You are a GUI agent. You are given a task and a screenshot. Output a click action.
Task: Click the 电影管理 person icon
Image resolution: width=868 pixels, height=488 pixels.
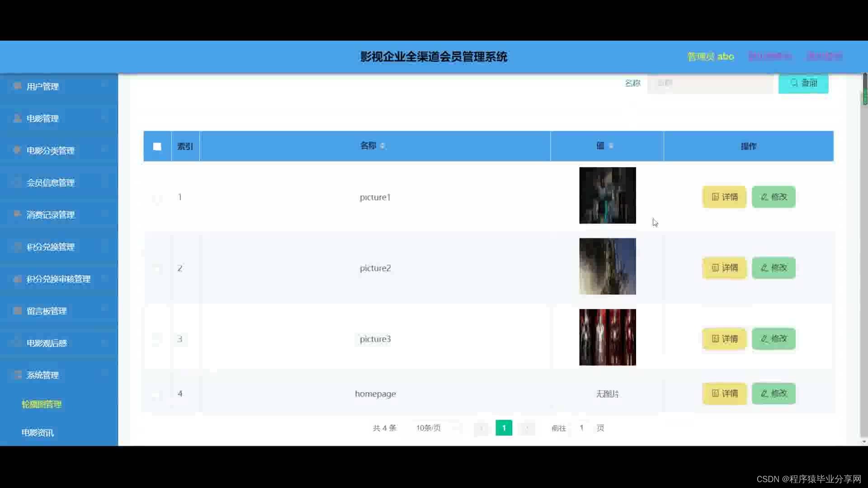click(x=17, y=118)
